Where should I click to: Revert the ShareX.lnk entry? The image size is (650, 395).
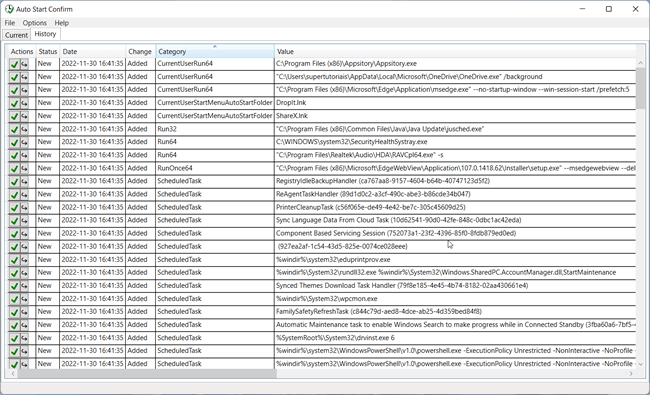coord(24,116)
